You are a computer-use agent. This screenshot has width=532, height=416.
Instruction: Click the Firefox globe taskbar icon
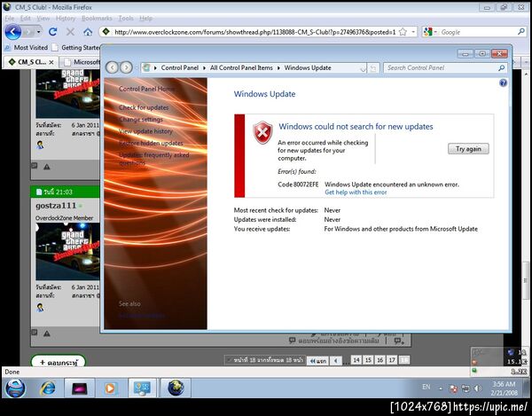point(176,388)
